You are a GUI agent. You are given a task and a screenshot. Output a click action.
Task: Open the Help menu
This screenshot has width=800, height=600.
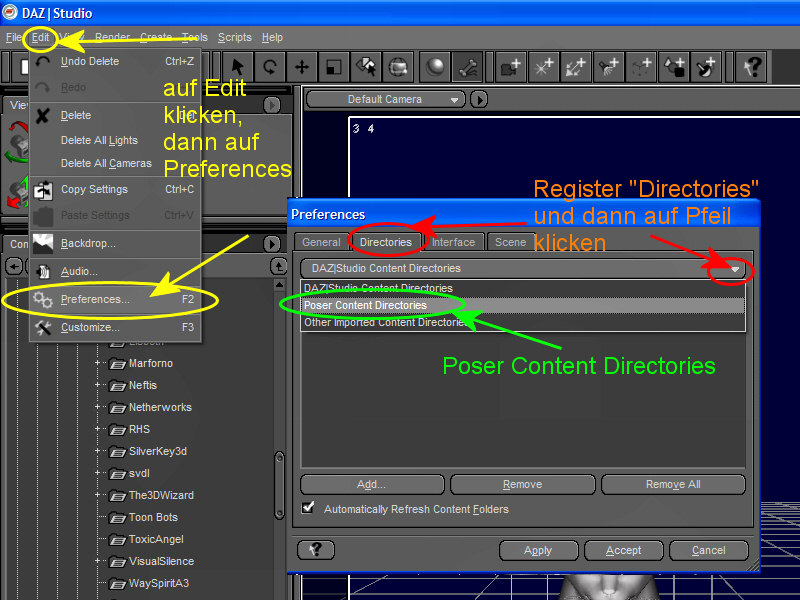272,37
